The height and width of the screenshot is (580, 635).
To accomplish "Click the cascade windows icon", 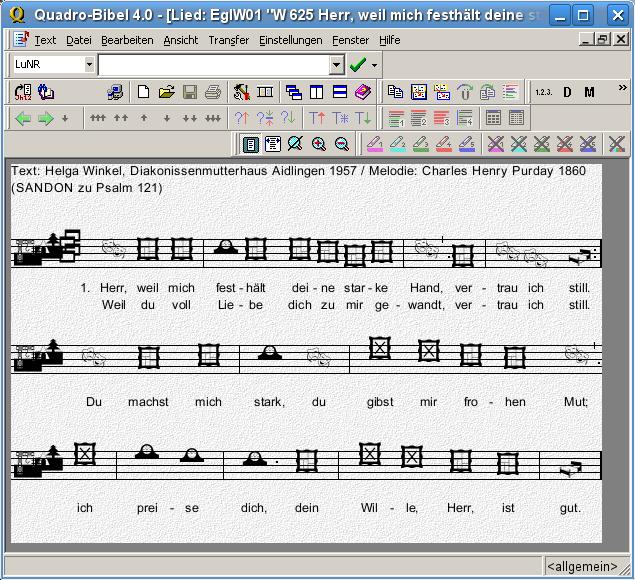I will pyautogui.click(x=294, y=92).
